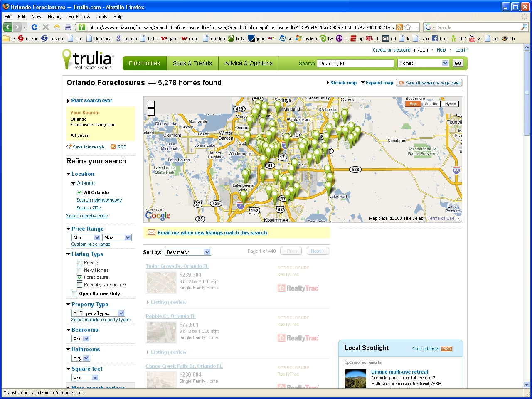Uncheck the Foreclosure listing type
This screenshot has width=532, height=399.
click(79, 278)
